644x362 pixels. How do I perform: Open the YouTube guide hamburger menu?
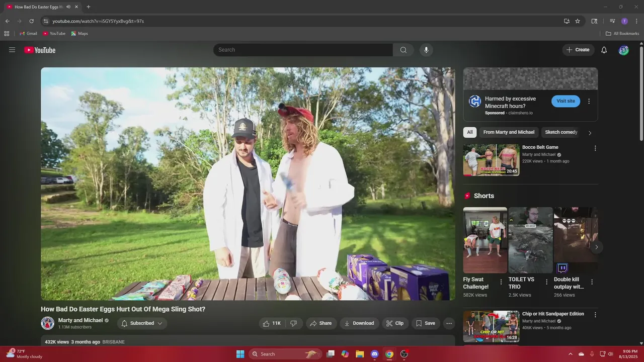click(12, 50)
